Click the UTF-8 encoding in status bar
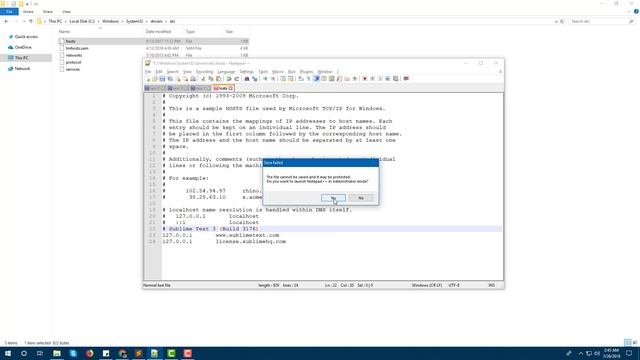This screenshot has height=360, width=640. point(454,285)
